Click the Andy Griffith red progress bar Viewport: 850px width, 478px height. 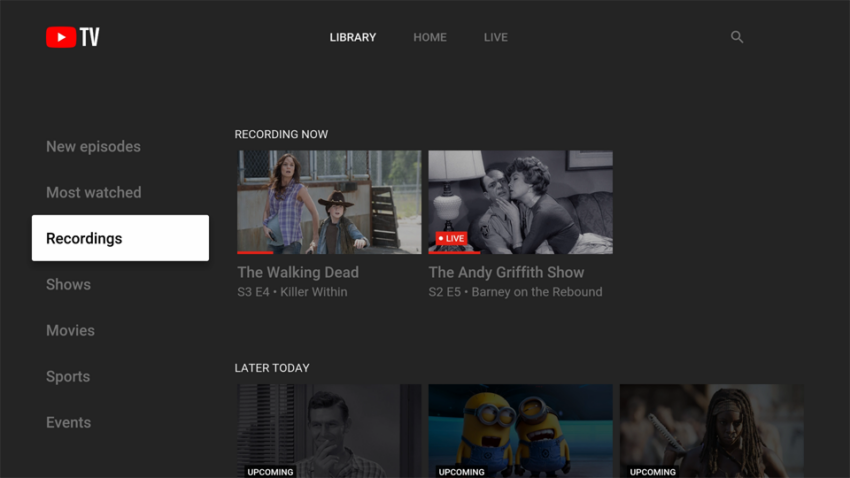coord(454,253)
